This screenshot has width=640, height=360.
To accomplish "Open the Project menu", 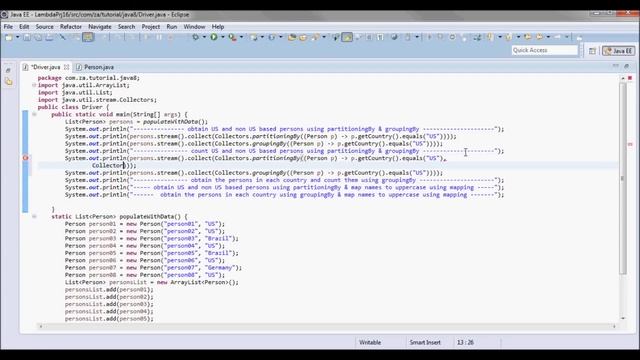I will coord(151,27).
